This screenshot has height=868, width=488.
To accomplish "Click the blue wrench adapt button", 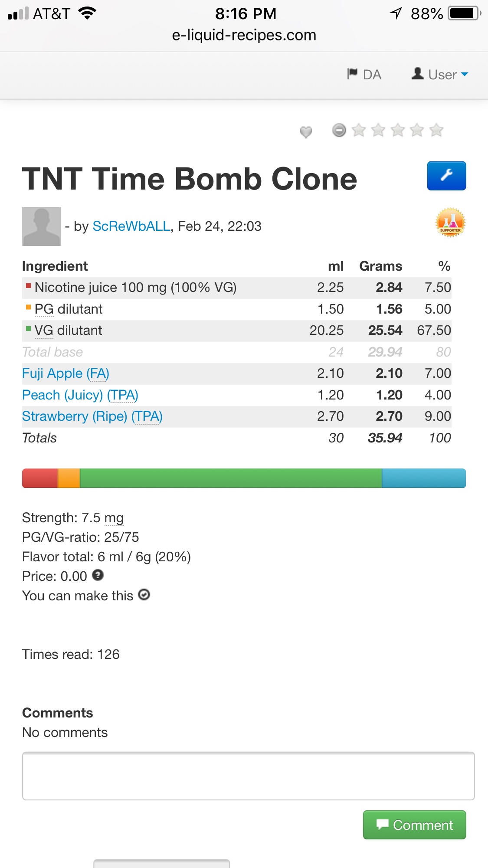I will 446,176.
